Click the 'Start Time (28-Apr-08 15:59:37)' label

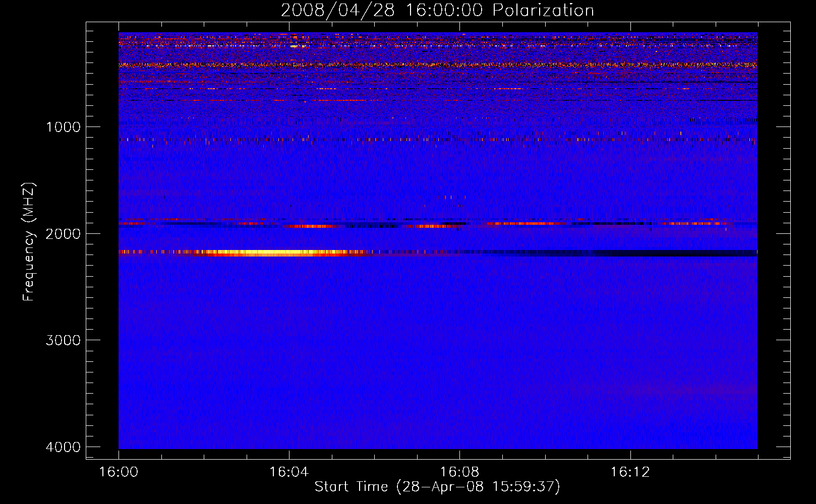click(437, 487)
